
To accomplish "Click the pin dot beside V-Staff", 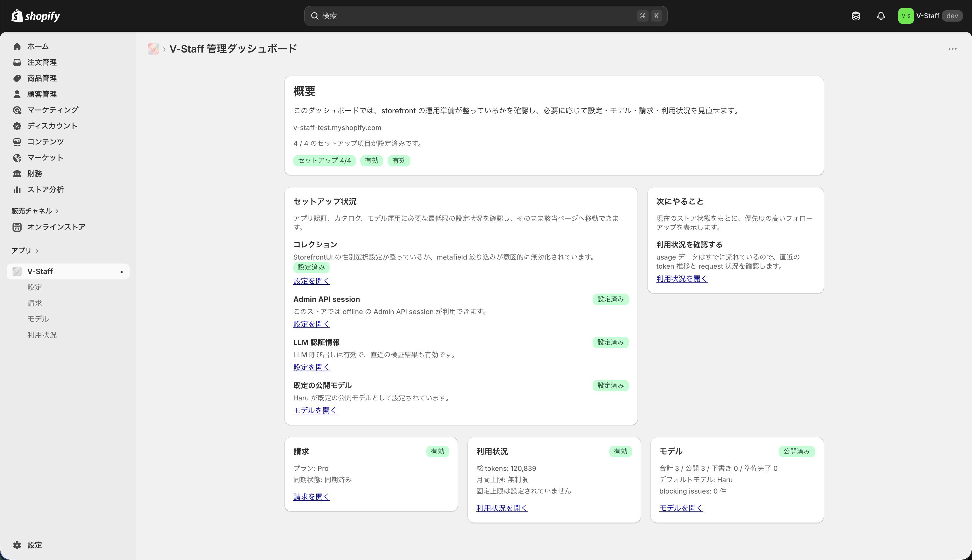I will click(x=122, y=272).
